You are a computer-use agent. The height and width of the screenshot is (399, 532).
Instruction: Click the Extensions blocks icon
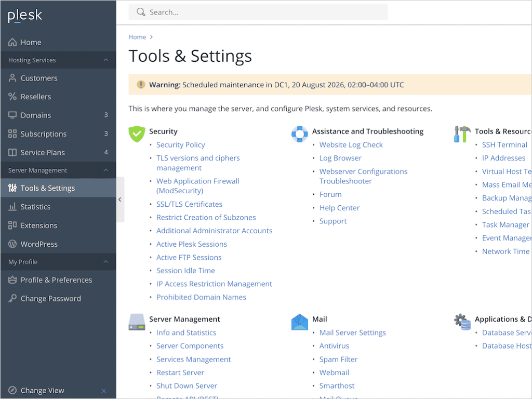[12, 225]
